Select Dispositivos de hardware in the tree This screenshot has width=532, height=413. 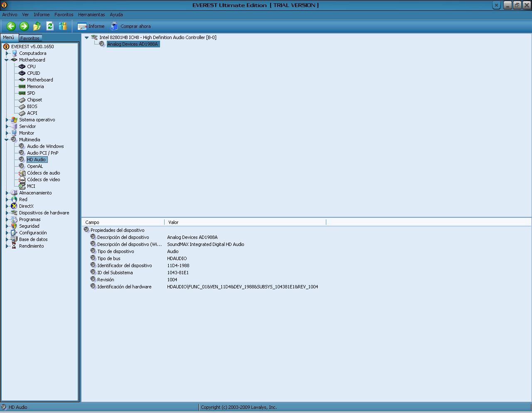pyautogui.click(x=44, y=213)
